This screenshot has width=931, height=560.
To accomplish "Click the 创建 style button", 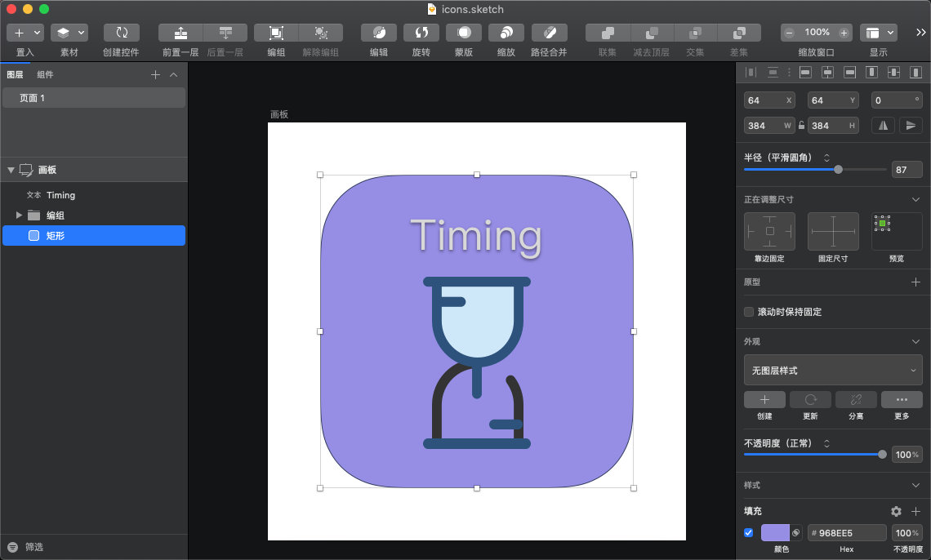I will (764, 400).
